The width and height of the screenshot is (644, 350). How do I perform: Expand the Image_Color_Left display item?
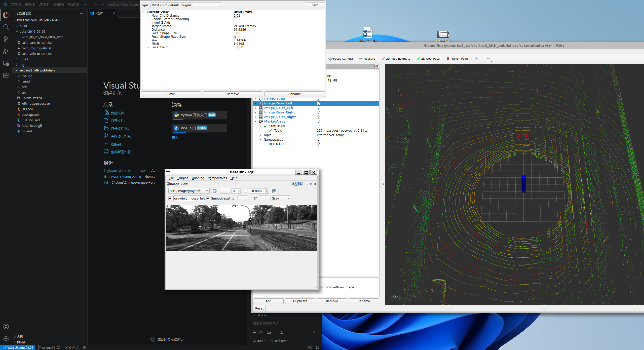[x=255, y=108]
